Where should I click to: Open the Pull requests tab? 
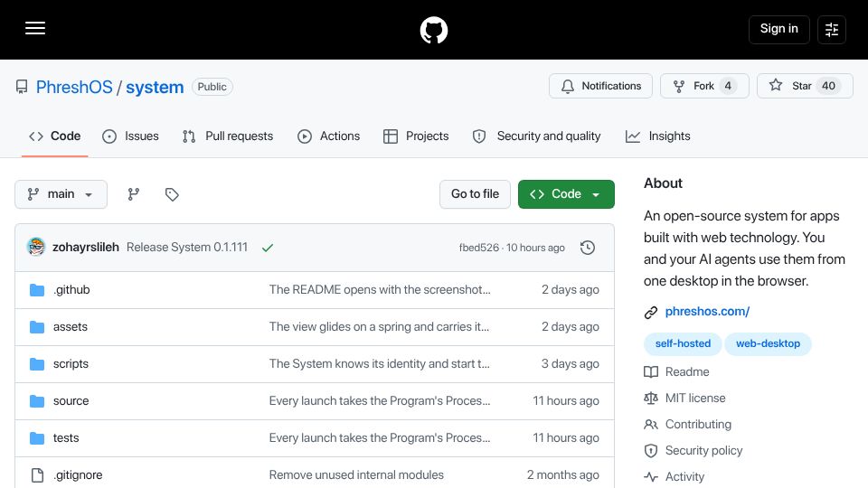coord(228,136)
